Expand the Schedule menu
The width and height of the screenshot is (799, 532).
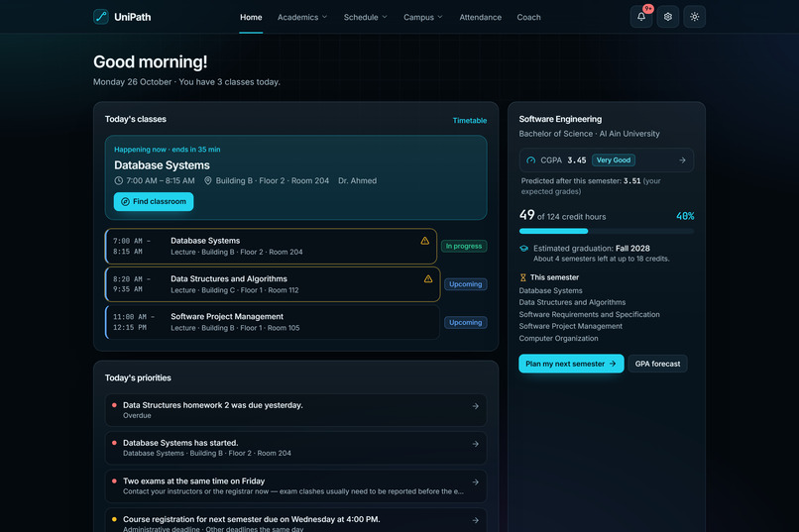pos(366,17)
